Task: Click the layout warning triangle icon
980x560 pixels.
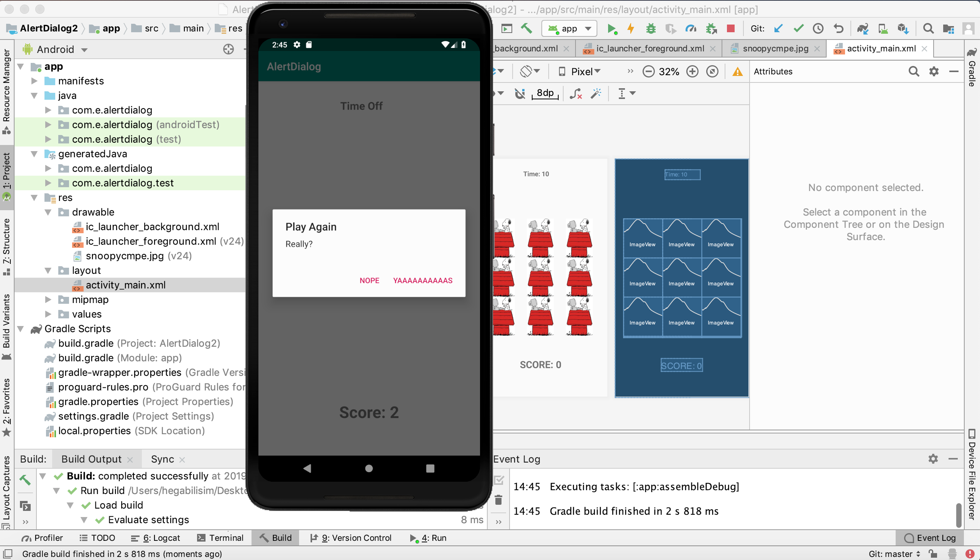Action: pyautogui.click(x=737, y=72)
